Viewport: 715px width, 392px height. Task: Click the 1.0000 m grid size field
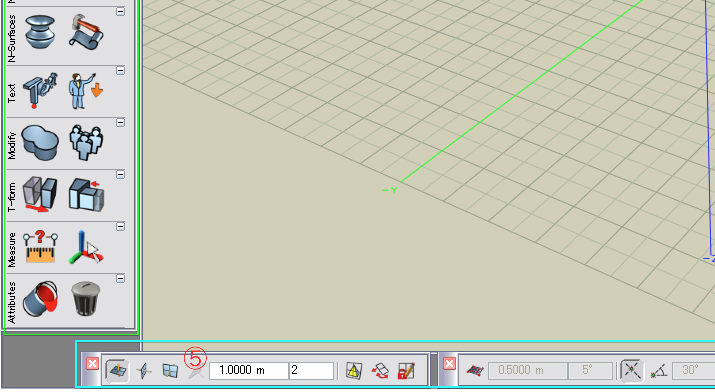[249, 370]
